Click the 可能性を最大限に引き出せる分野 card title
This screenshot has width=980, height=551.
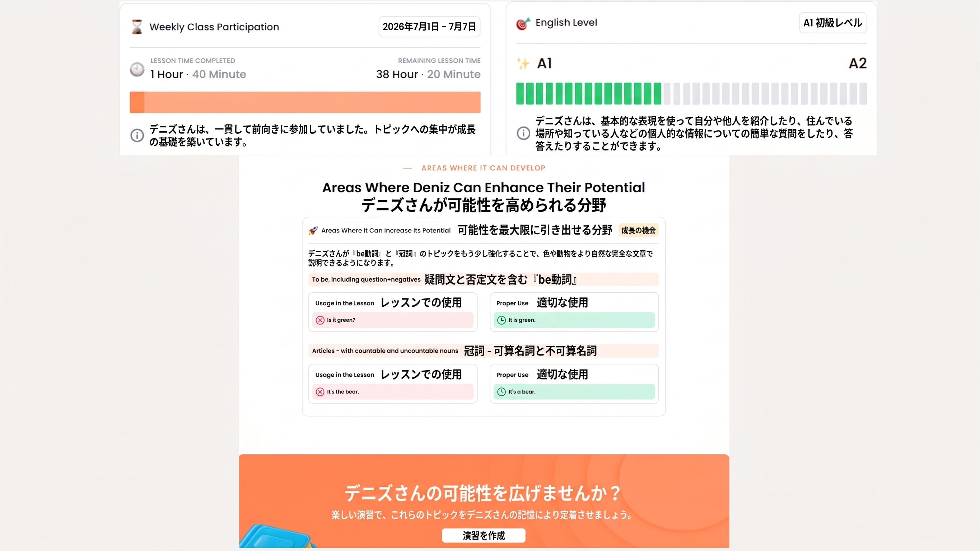[535, 230]
